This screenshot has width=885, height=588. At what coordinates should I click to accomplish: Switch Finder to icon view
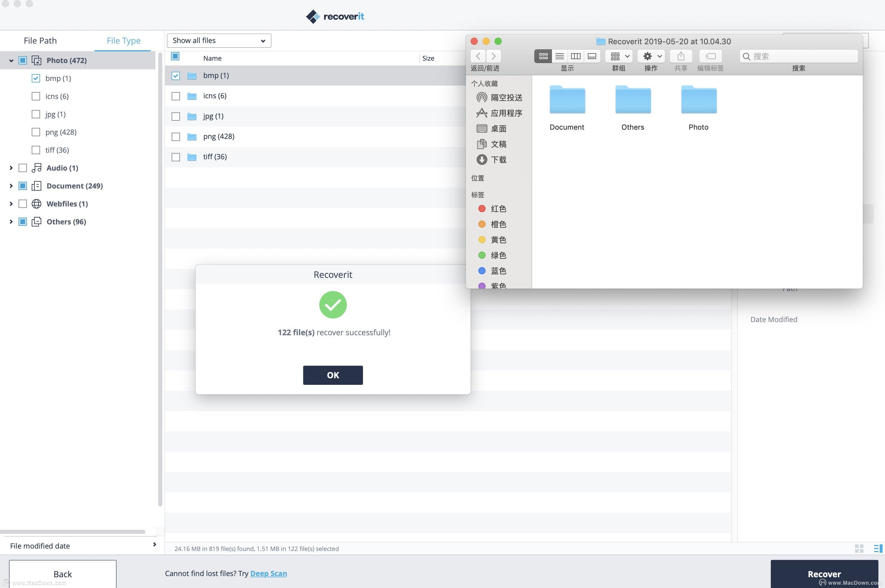543,56
